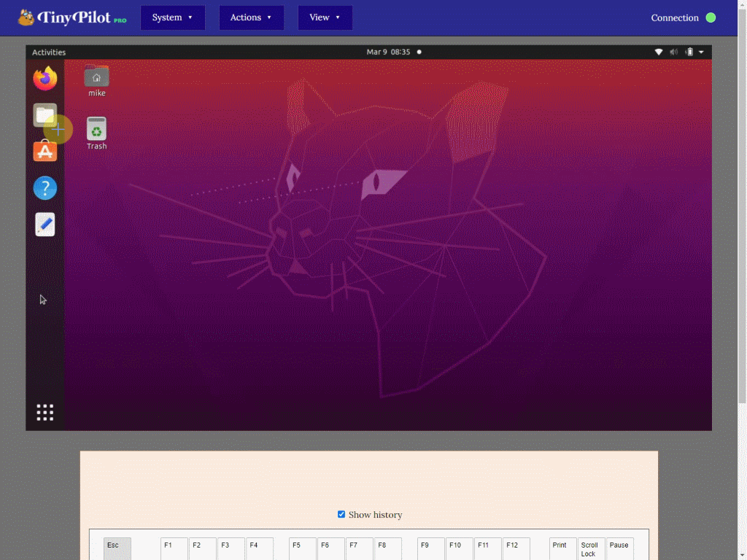Screen dimensions: 747x560
Task: Launch Firefox from the Ubuntu dock
Action: (x=44, y=79)
